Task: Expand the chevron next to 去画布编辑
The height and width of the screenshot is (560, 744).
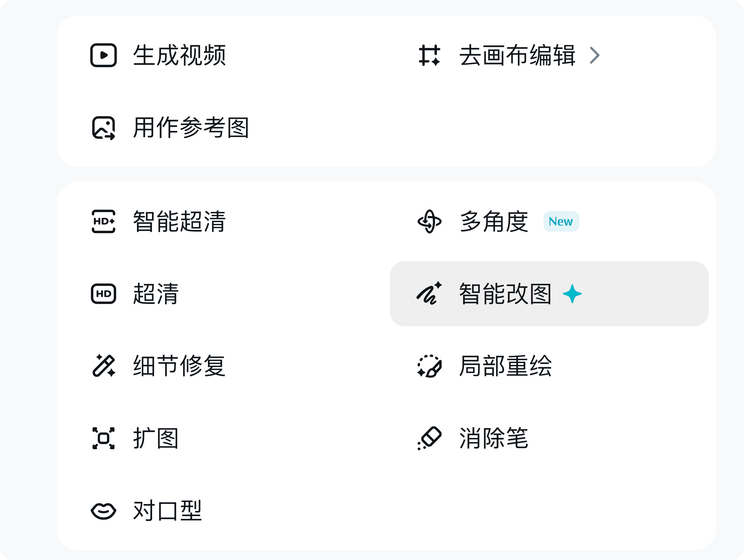Action: click(x=595, y=55)
